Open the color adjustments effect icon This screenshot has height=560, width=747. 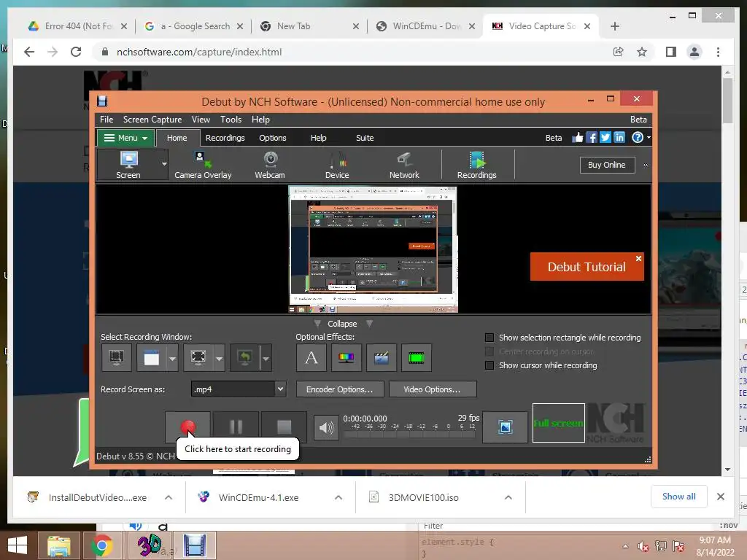(346, 357)
